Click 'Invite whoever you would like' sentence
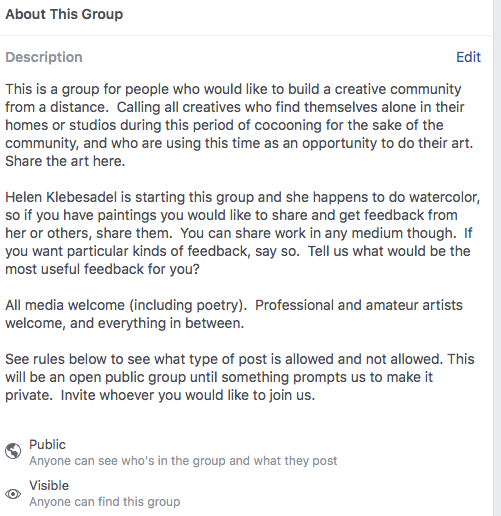 coord(188,395)
